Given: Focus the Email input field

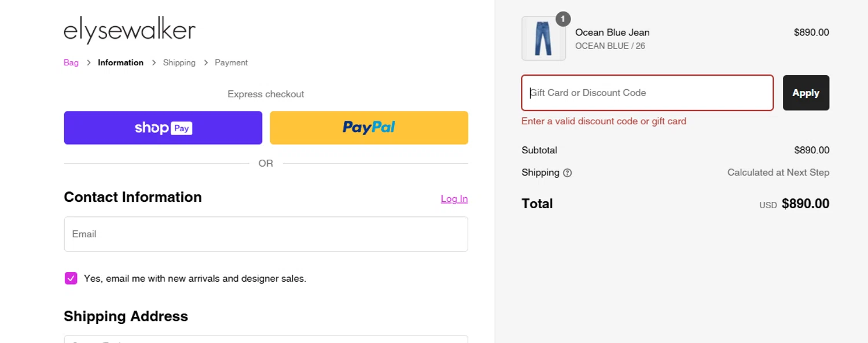Looking at the screenshot, I should tap(266, 234).
